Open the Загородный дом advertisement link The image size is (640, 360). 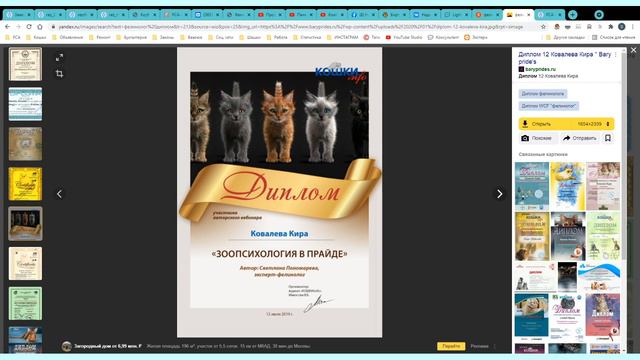pyautogui.click(x=108, y=346)
